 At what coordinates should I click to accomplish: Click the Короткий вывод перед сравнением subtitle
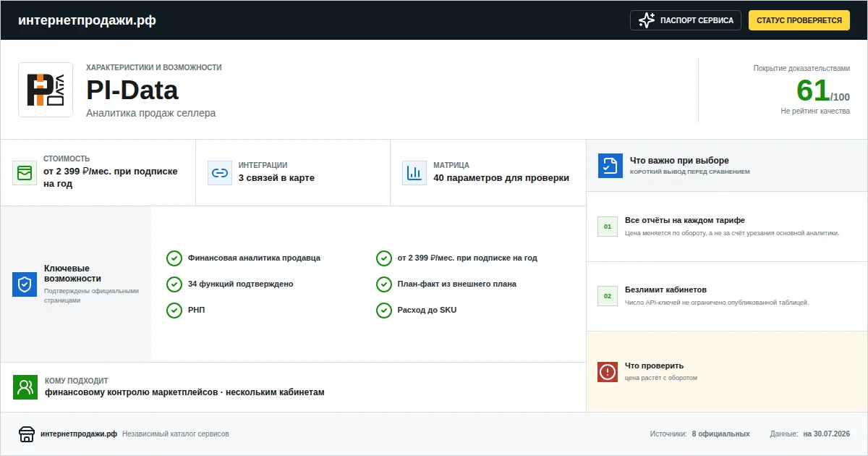pos(690,172)
